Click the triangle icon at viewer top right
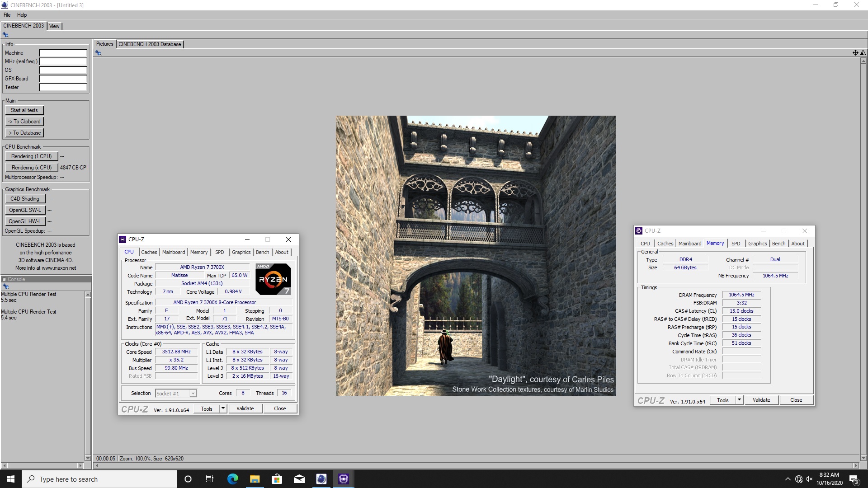 863,53
